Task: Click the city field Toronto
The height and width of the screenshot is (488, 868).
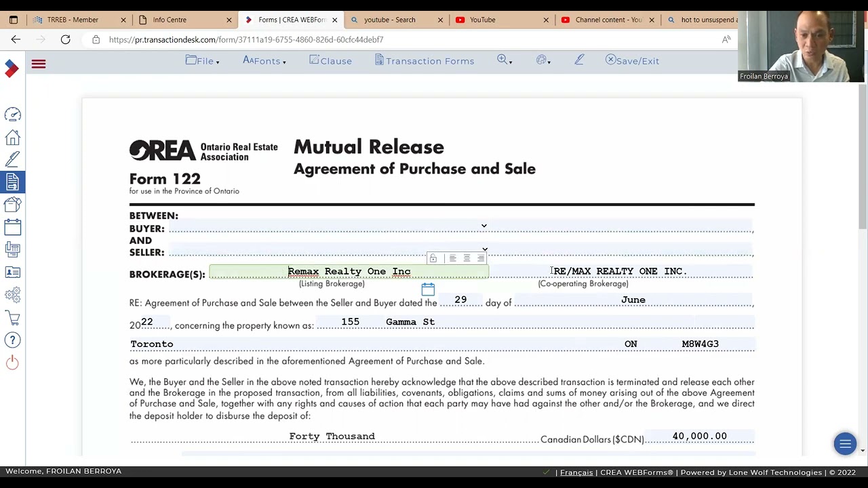Action: click(x=152, y=344)
